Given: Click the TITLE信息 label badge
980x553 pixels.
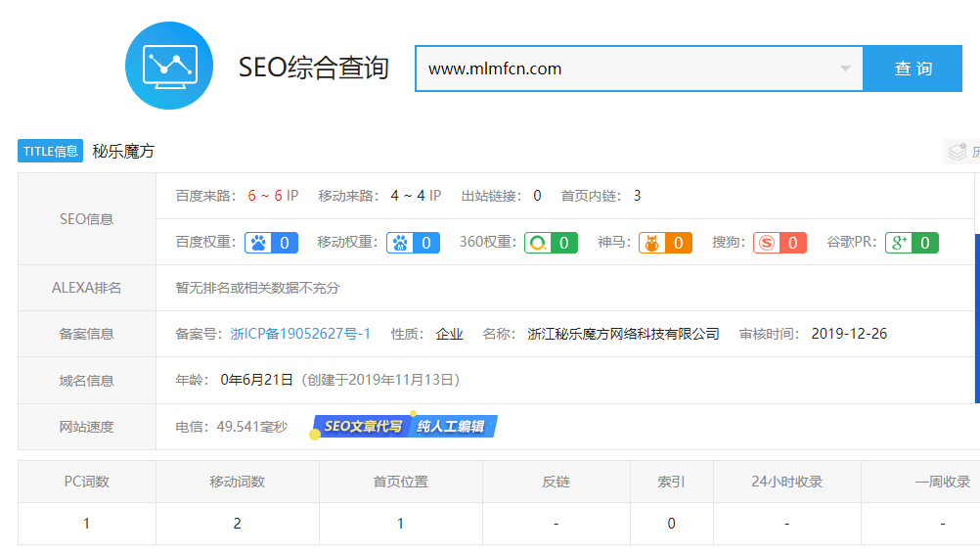Looking at the screenshot, I should click(50, 151).
